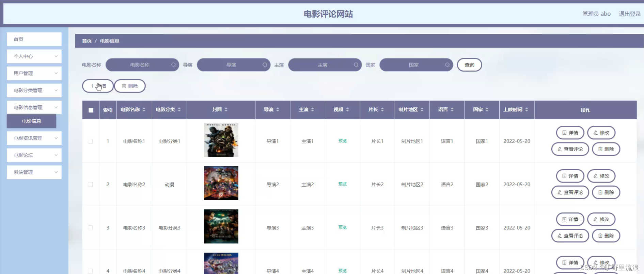Open 详情 for 电影名称3
The height and width of the screenshot is (274, 644).
[570, 219]
